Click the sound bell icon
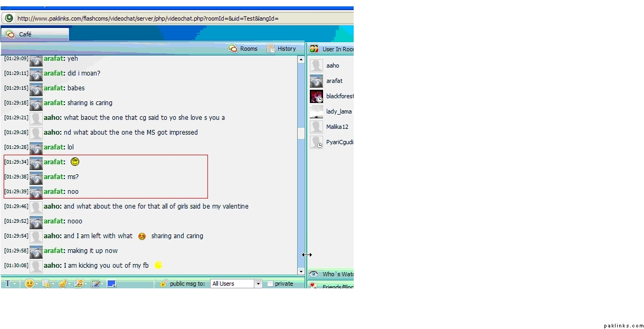The height and width of the screenshot is (329, 644). tap(62, 284)
